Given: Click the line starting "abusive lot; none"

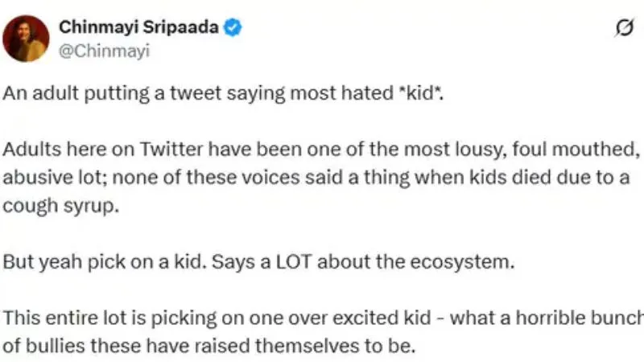Looking at the screenshot, I should click(x=316, y=178).
